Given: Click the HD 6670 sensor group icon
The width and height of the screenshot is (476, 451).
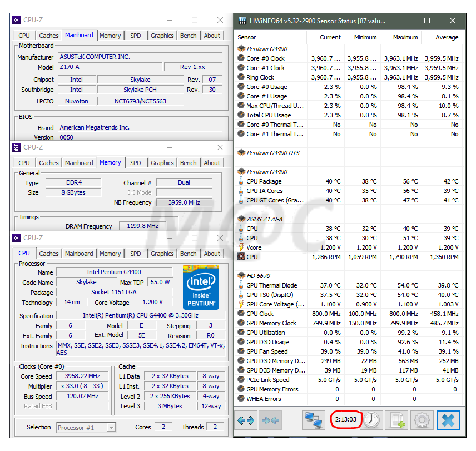Looking at the screenshot, I should [x=241, y=276].
